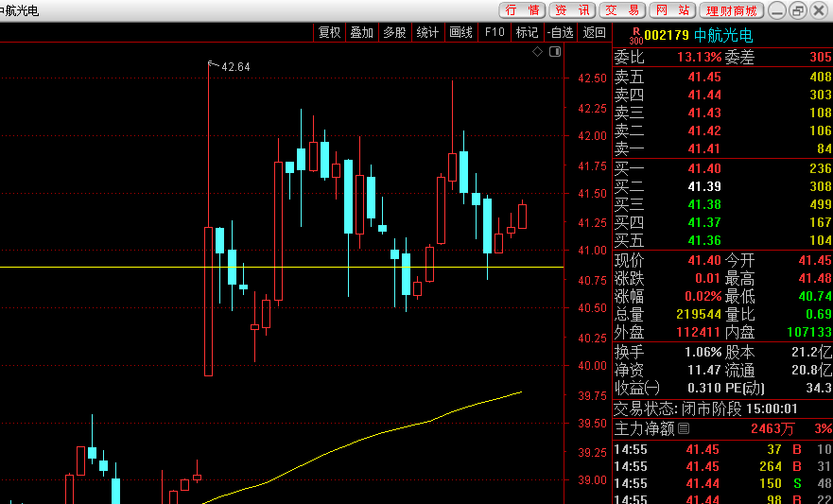833x504 pixels.
Task: Click stock name 中航光电
Action: pos(723,36)
